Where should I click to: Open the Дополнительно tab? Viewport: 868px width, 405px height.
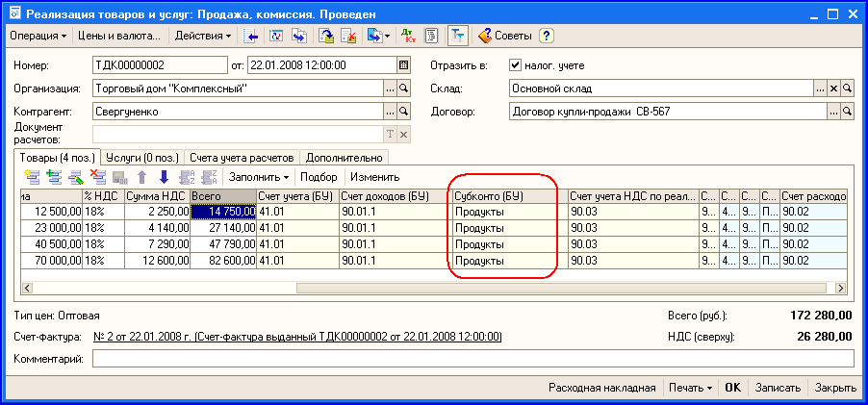click(x=344, y=158)
